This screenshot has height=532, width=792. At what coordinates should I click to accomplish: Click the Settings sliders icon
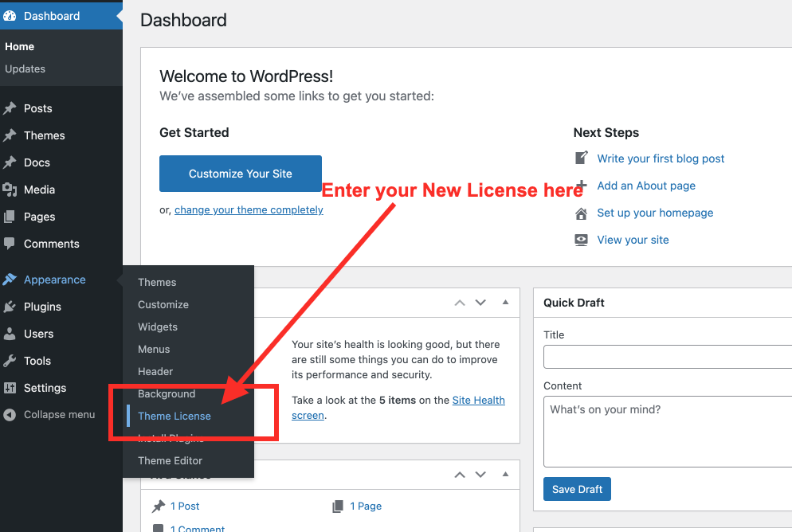click(10, 388)
